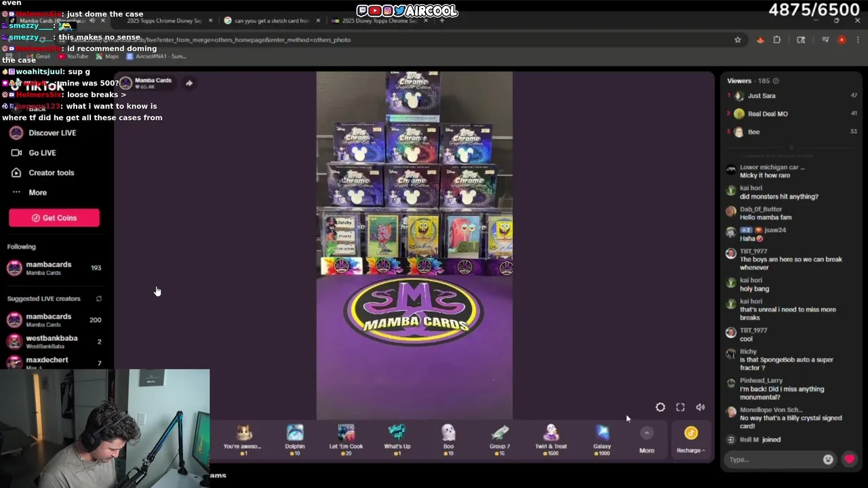Viewport: 868px width, 488px height.
Task: Open browser profile avatar
Action: 842,40
